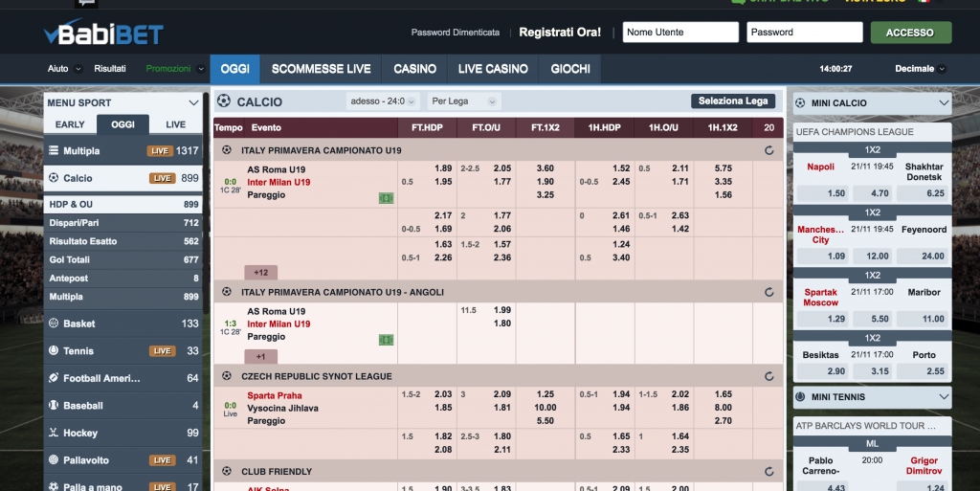Click Antepost market in sidebar
Image resolution: width=980 pixels, height=491 pixels.
123,278
